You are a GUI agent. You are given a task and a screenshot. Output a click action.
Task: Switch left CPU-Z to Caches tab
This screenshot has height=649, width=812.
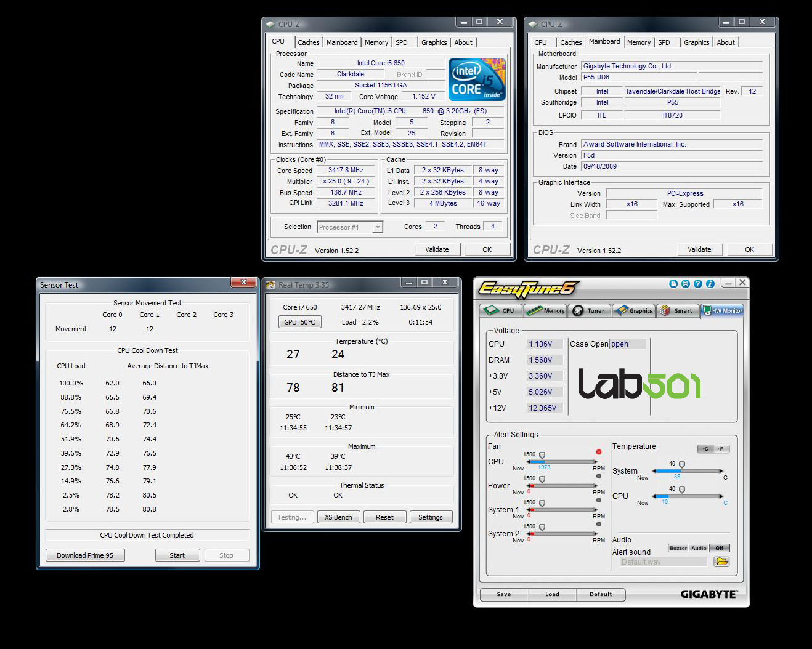(x=308, y=42)
